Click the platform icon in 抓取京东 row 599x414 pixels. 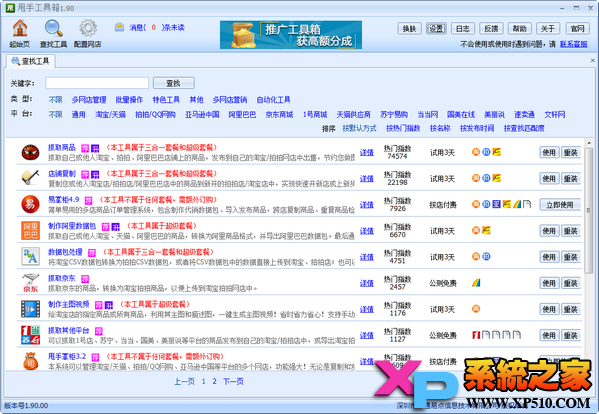click(x=476, y=283)
